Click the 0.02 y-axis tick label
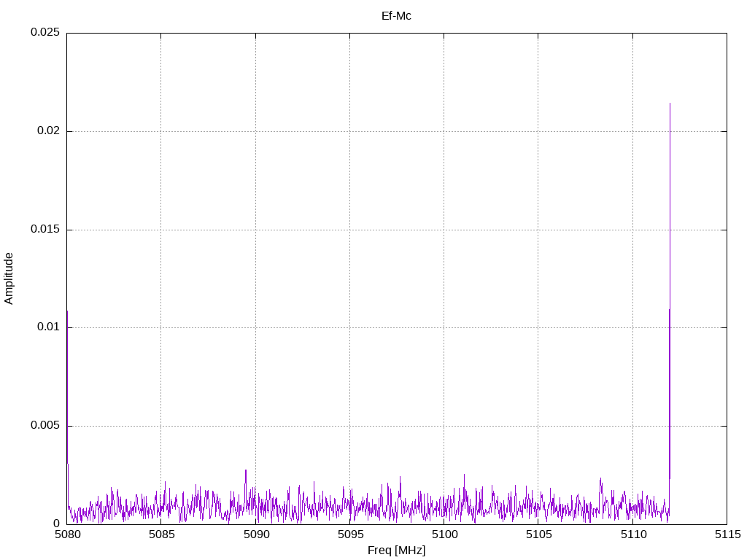Viewport: 747px width, 560px height. tap(49, 131)
